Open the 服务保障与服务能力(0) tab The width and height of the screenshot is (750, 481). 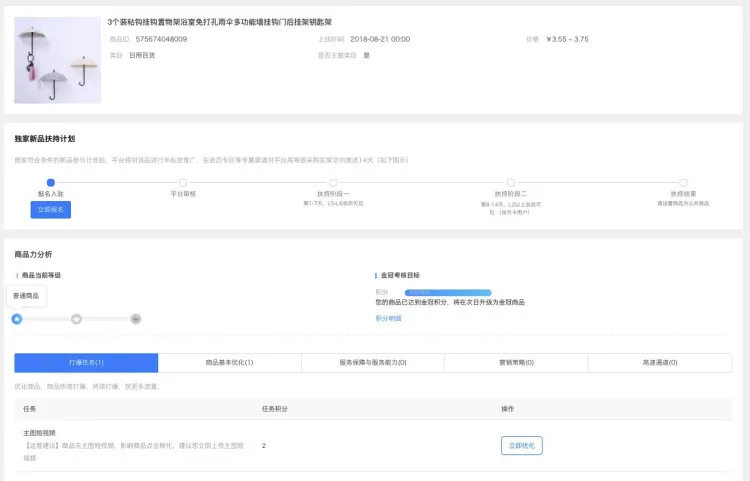(372, 363)
